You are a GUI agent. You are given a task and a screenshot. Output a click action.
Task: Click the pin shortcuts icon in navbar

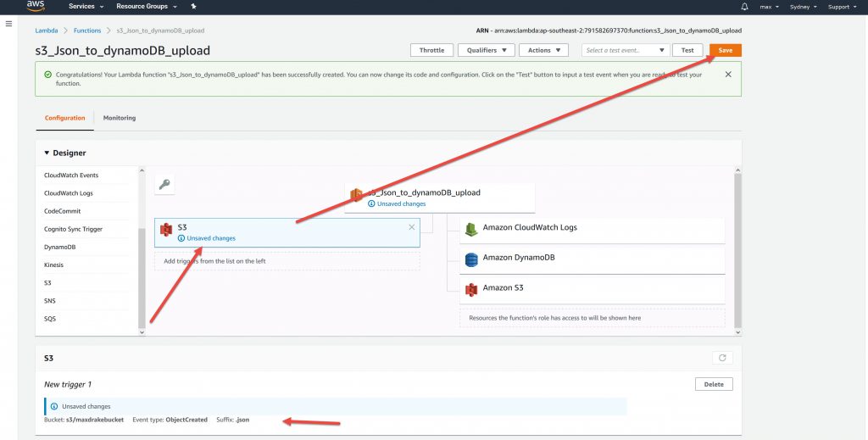(193, 6)
